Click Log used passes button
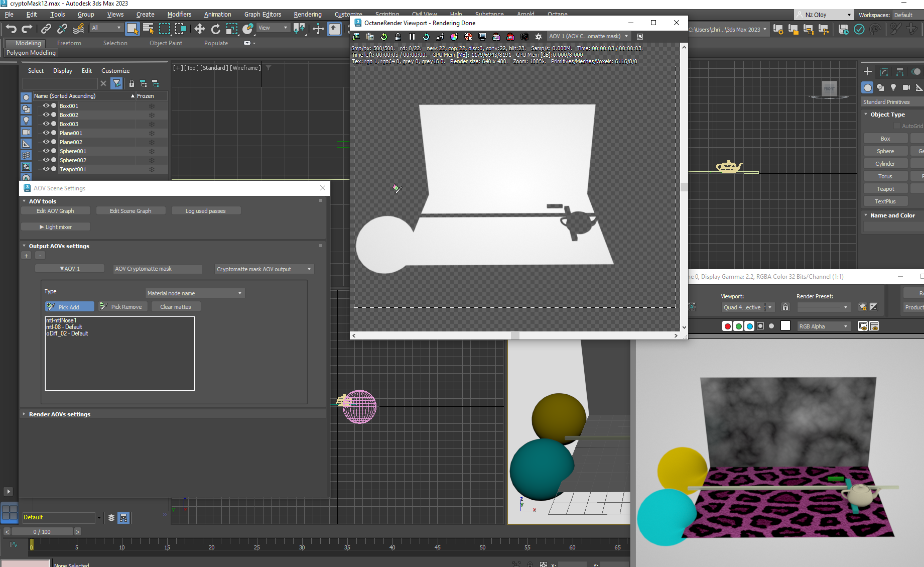The width and height of the screenshot is (924, 567). point(206,211)
